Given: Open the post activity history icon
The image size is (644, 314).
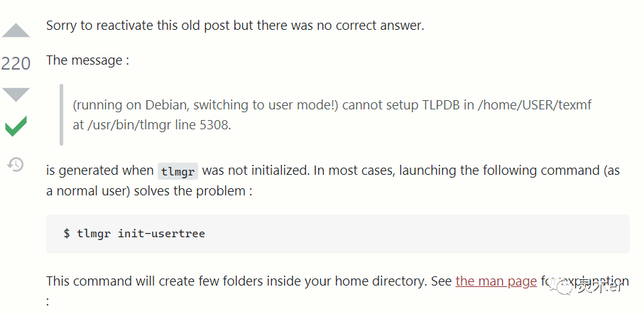Looking at the screenshot, I should pos(16,165).
